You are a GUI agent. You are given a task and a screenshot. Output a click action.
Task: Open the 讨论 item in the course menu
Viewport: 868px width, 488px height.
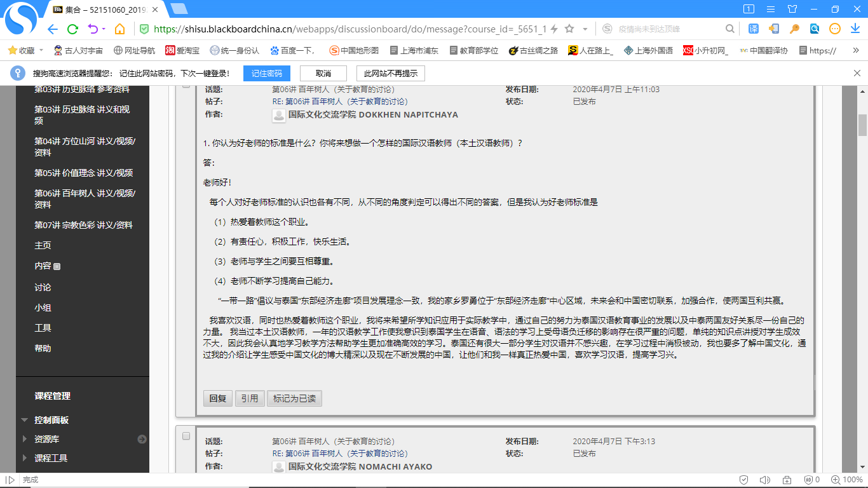[43, 287]
